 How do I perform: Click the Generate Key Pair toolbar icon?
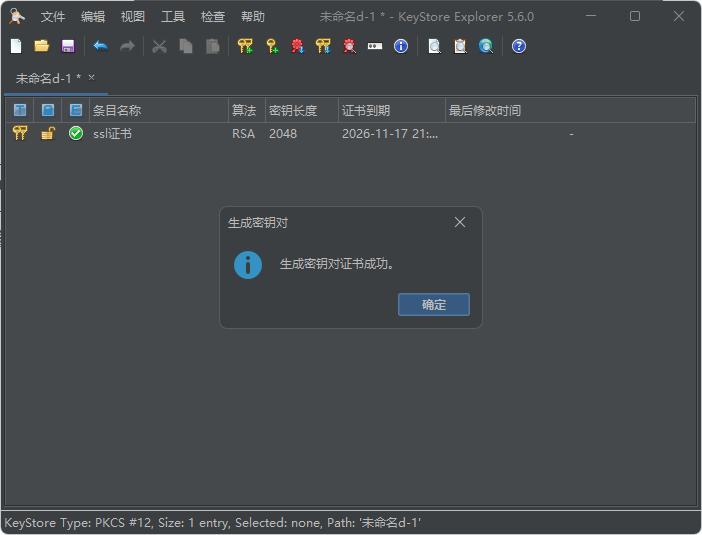(x=245, y=46)
